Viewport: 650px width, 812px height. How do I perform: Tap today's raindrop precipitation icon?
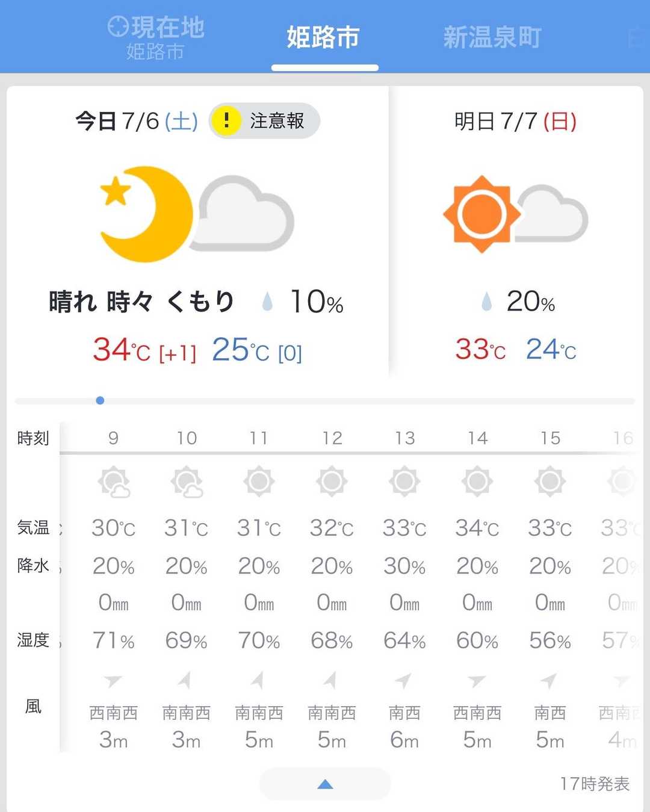(267, 302)
